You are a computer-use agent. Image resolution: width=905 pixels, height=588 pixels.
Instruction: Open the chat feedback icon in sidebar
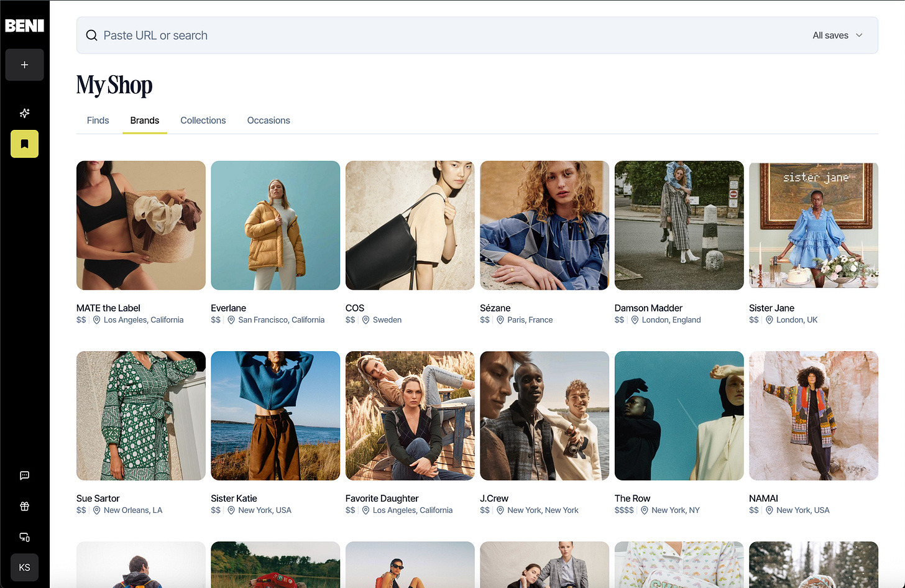[24, 475]
